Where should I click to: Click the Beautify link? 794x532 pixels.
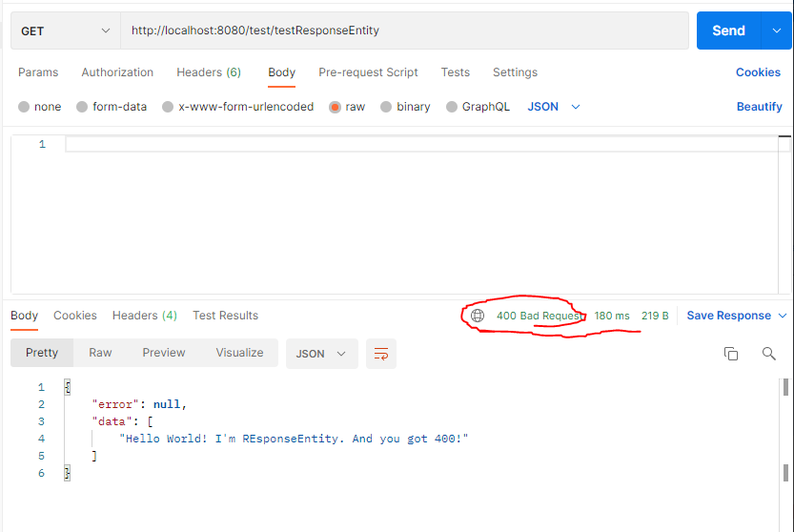[x=759, y=107]
